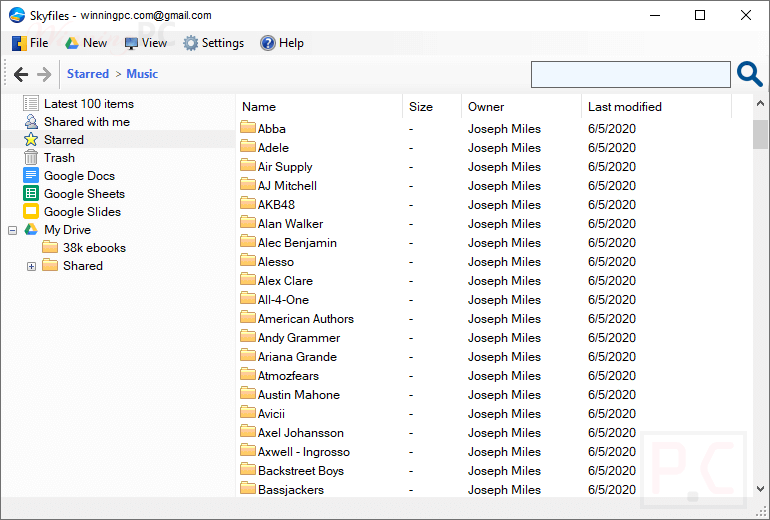770x520 pixels.
Task: Select the AJ Mitchell folder name
Action: (287, 186)
